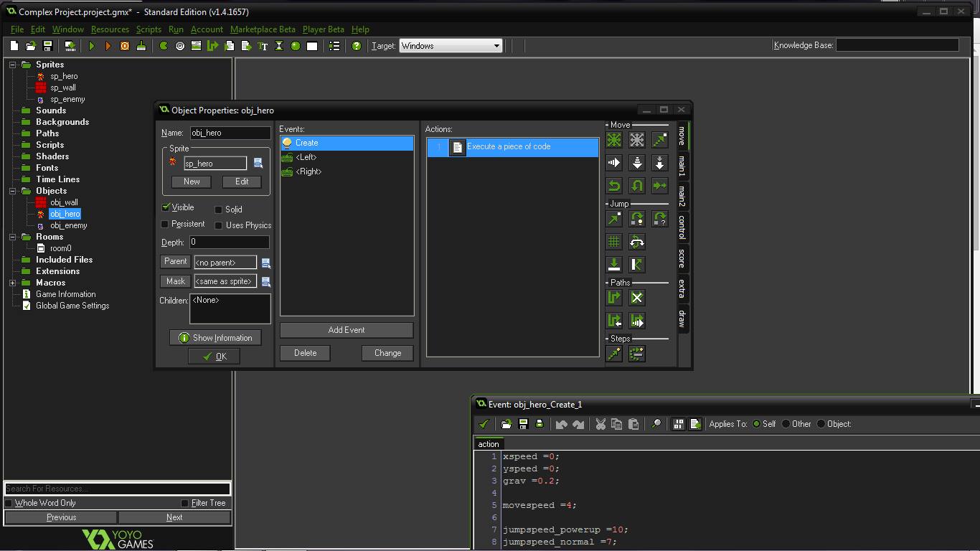Create a sprite using the Pac-Man icon
The height and width of the screenshot is (551, 980).
[x=164, y=46]
